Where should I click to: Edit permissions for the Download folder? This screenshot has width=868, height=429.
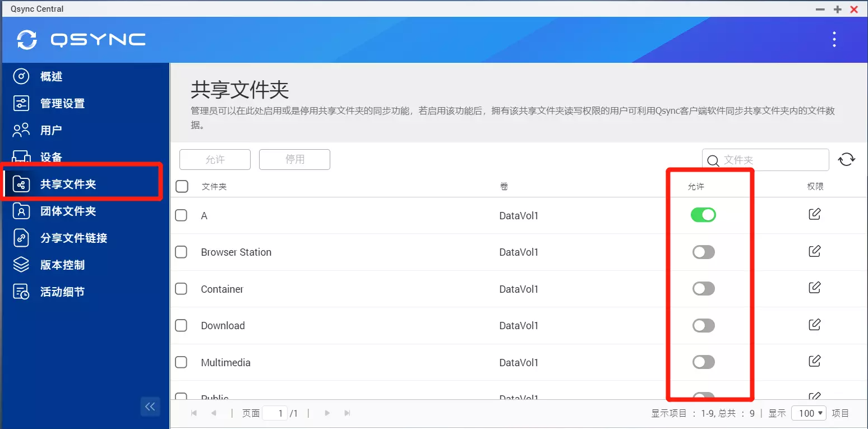(x=814, y=324)
